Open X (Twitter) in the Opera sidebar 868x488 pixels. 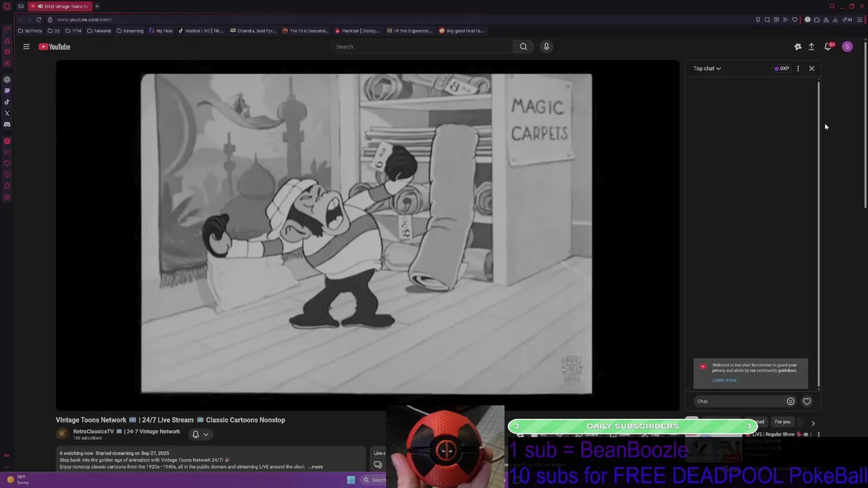click(7, 113)
